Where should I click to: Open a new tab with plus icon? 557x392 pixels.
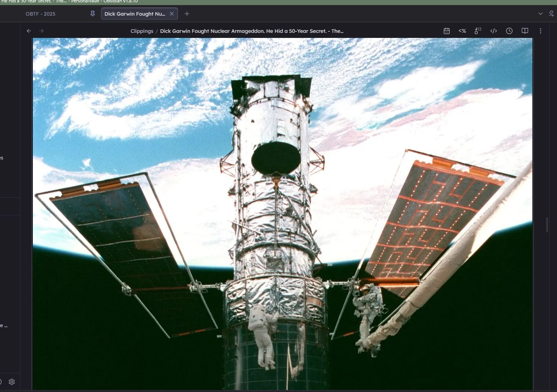187,14
